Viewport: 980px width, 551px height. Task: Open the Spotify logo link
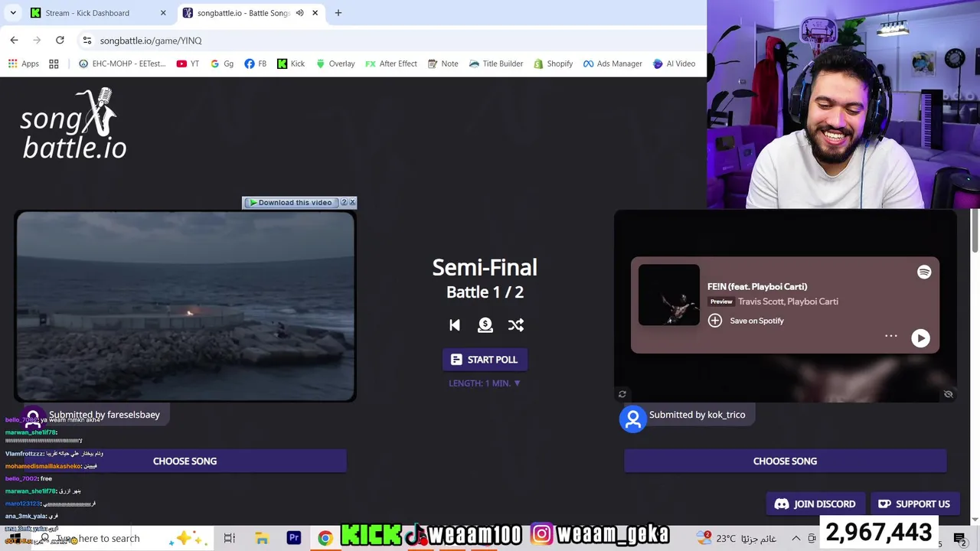[x=924, y=272]
